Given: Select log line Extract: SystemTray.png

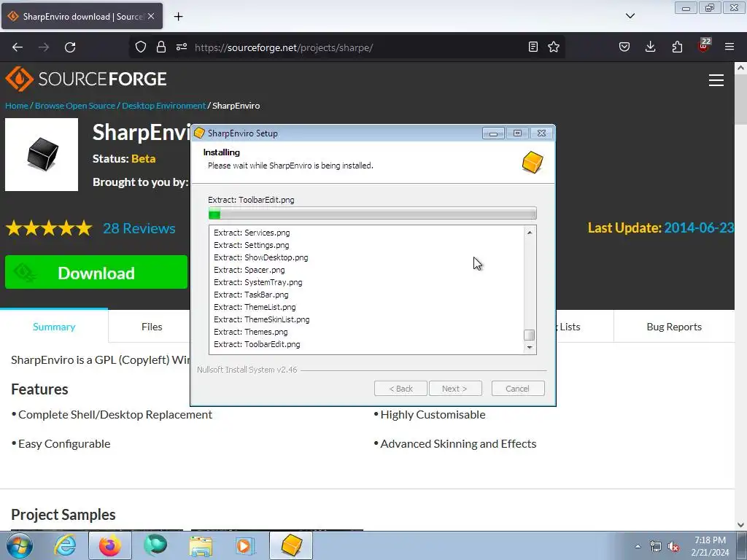Looking at the screenshot, I should tap(258, 282).
